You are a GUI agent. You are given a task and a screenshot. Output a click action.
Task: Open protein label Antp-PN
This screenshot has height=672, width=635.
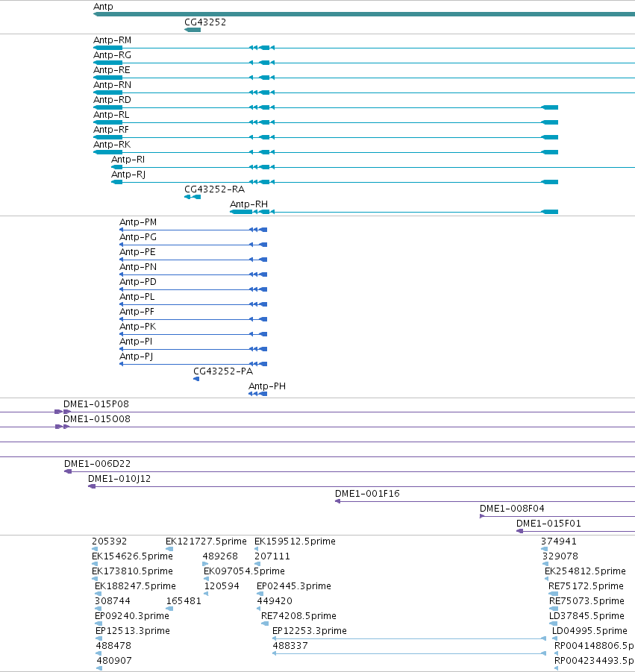tap(138, 267)
